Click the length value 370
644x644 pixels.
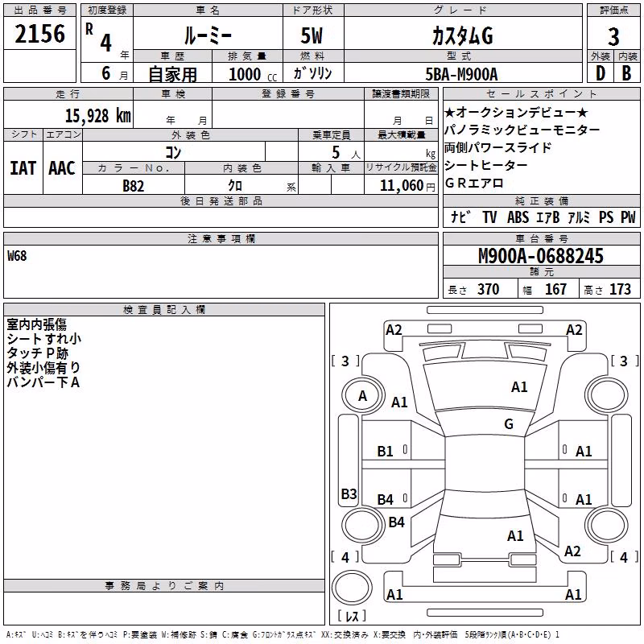tap(489, 289)
